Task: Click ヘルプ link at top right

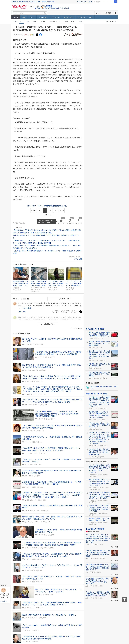Action: click(90, 2)
